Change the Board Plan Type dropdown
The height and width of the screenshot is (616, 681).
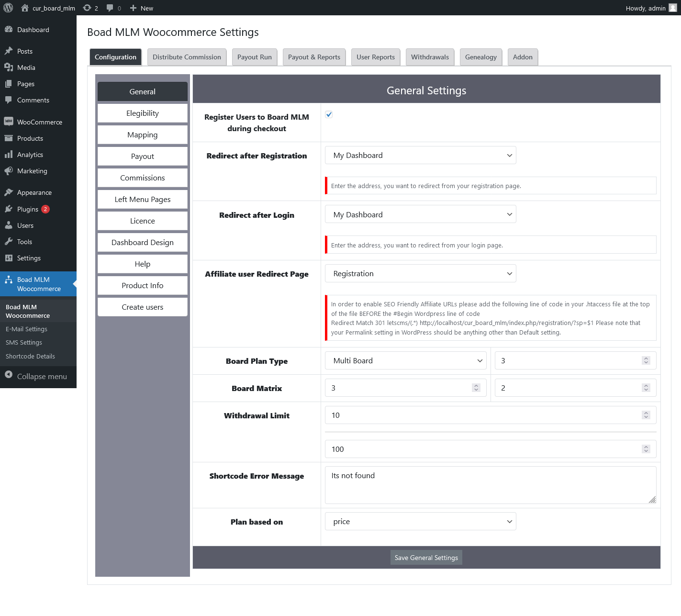pos(405,360)
